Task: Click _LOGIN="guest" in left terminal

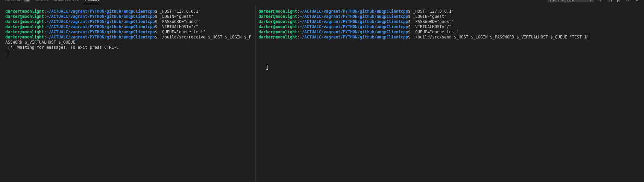Action: 177,16
